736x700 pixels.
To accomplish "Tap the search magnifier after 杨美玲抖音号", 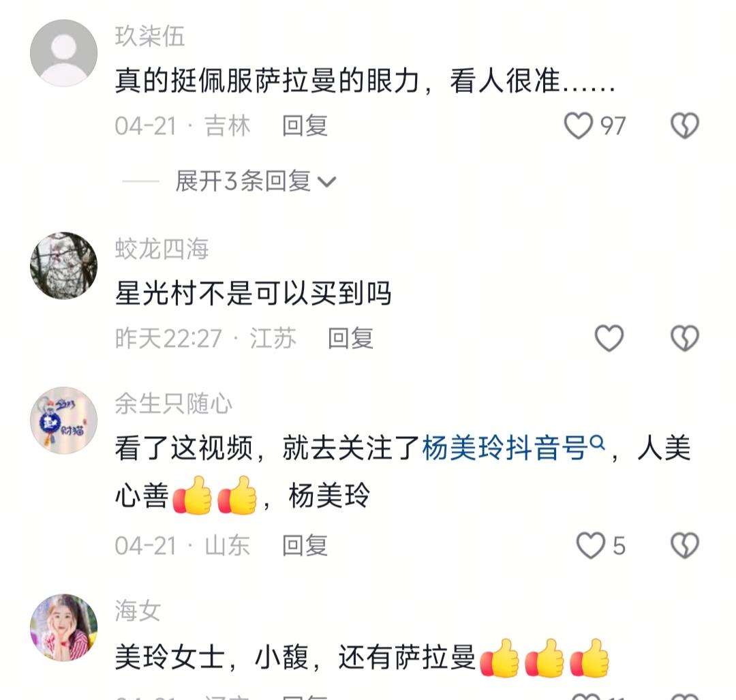I will tap(596, 442).
